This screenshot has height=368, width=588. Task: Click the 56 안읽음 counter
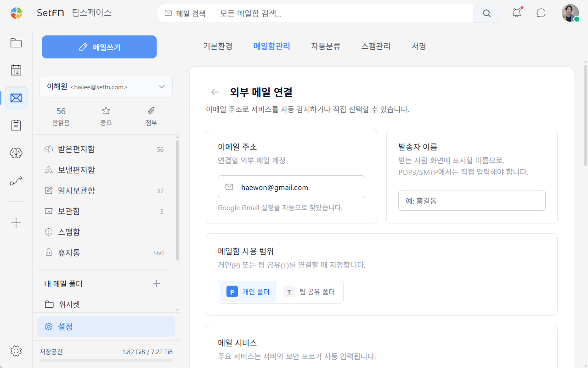click(61, 116)
